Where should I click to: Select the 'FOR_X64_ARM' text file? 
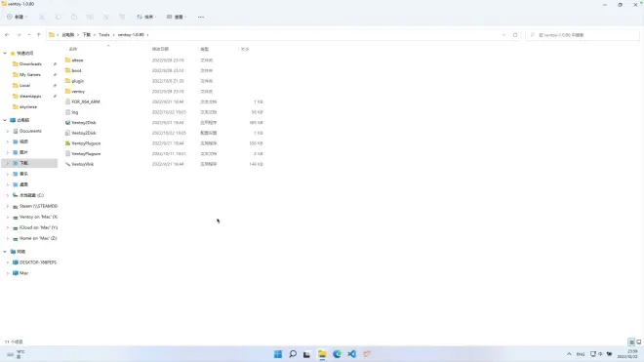tap(86, 101)
